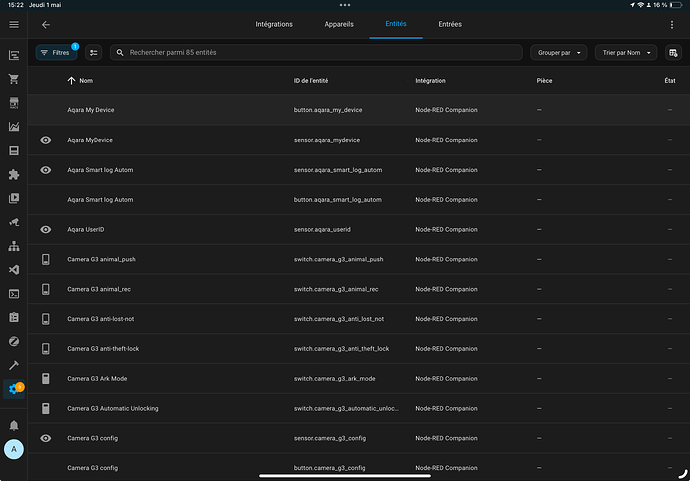This screenshot has height=481, width=690.
Task: Open the Camera G3 anti-lost-not row
Action: (359, 319)
